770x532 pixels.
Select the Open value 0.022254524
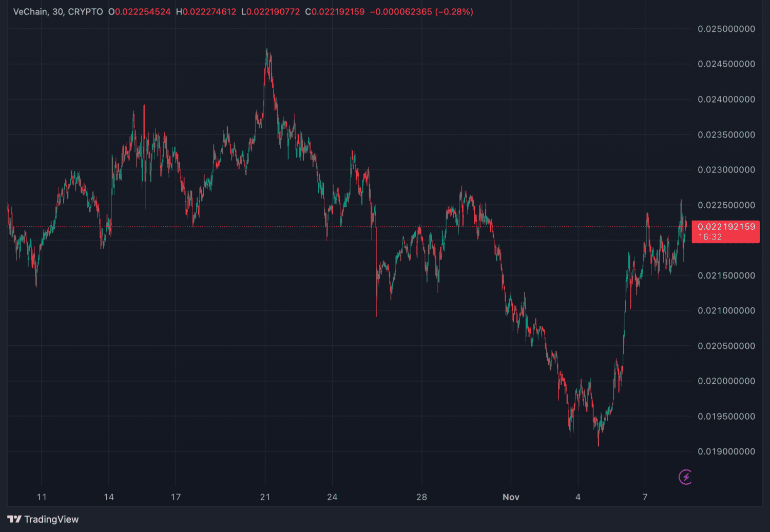coord(143,12)
